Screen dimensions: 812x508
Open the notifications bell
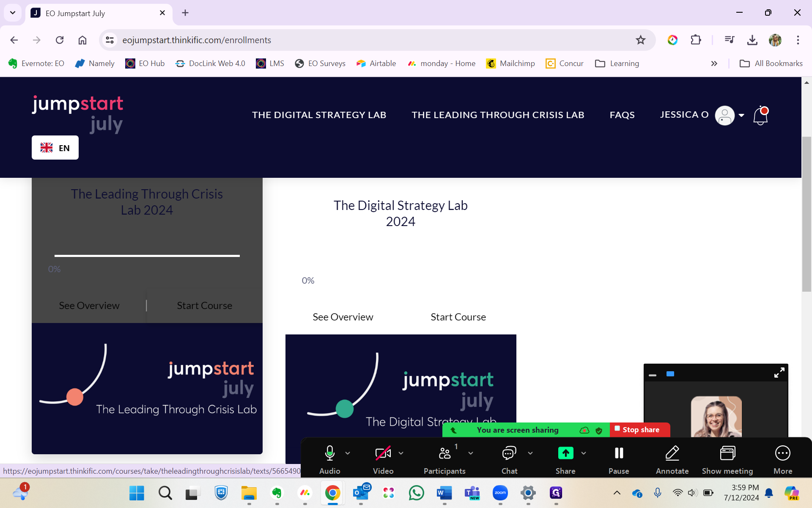pos(760,116)
